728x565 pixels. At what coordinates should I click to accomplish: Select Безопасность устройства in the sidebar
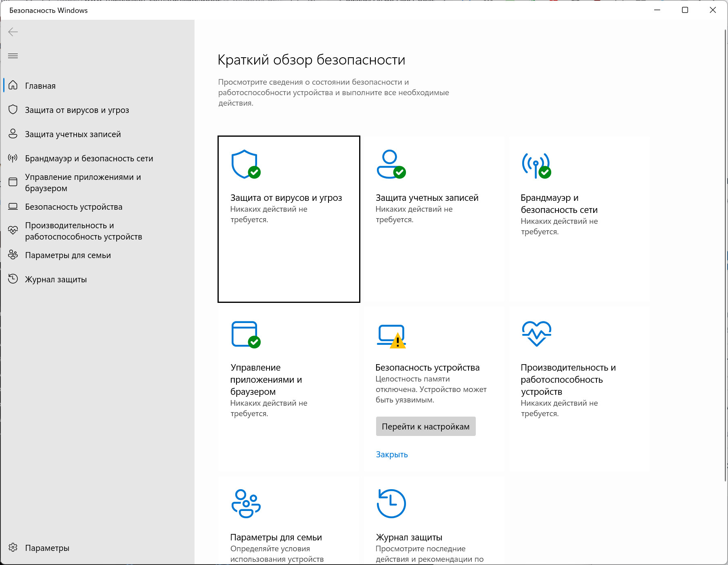(73, 207)
